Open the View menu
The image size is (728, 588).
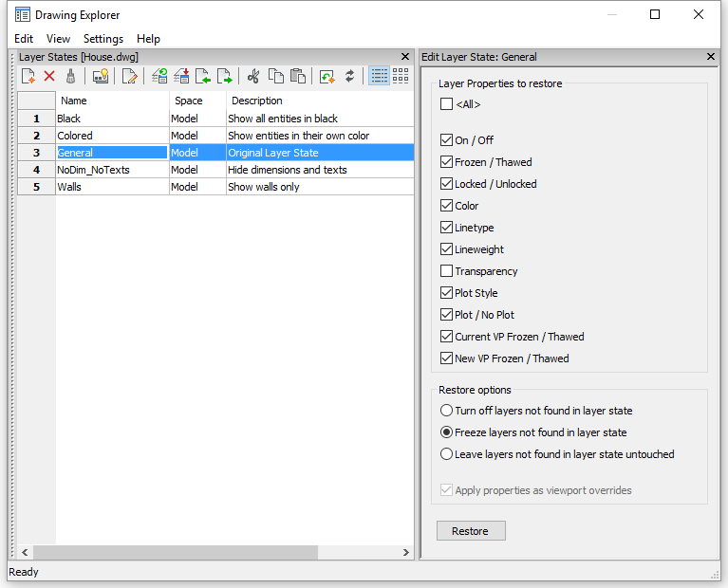click(58, 39)
